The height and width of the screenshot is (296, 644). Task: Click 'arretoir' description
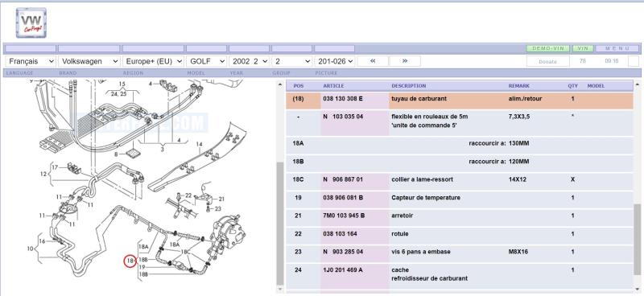click(402, 216)
